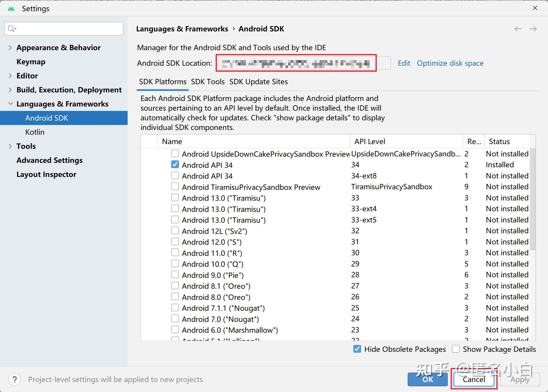Switch to the SDK Tools tab

[208, 82]
